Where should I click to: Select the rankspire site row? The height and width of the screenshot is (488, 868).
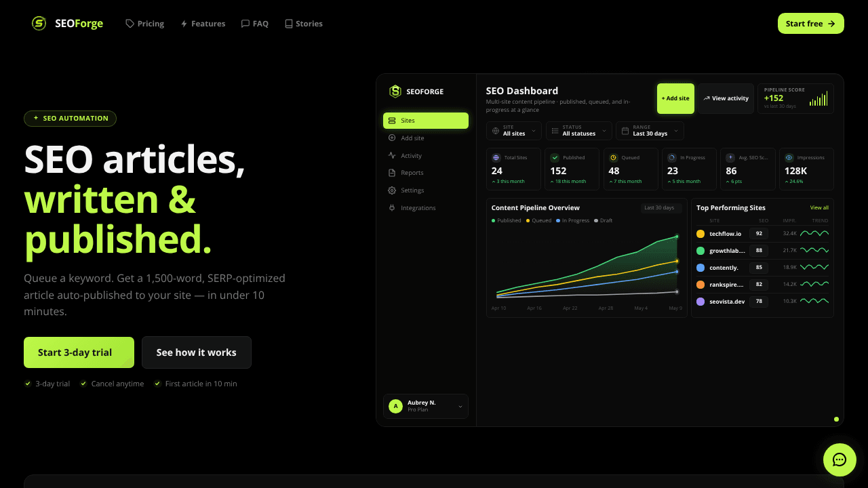pyautogui.click(x=762, y=285)
